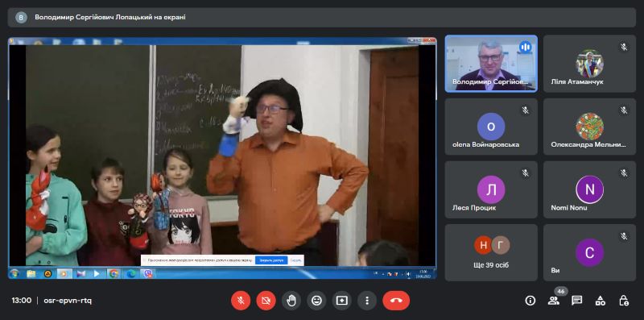Click volume icon in shared system tray

coord(408,274)
